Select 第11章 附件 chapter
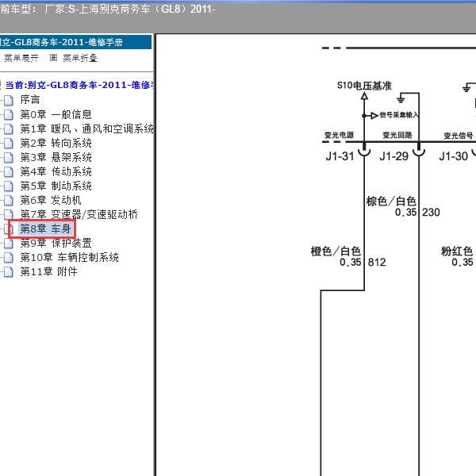The height and width of the screenshot is (476, 476). click(x=48, y=271)
